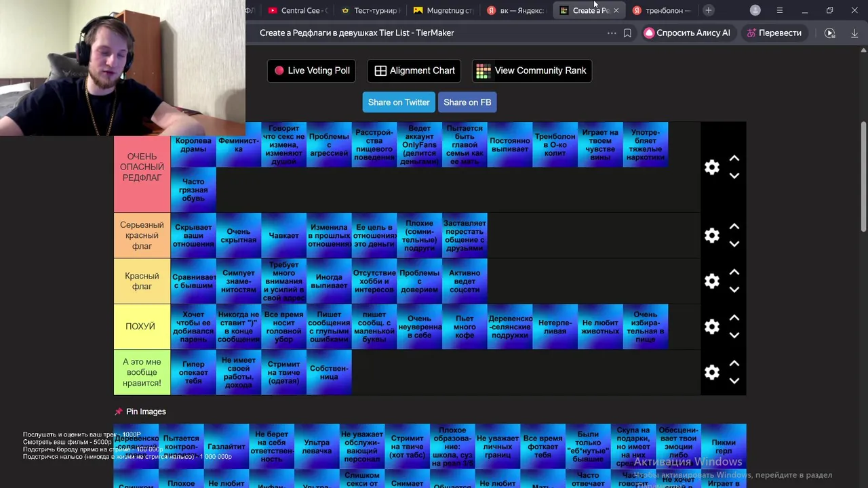The height and width of the screenshot is (488, 868).
Task: Select the Активно ведет соцсети tile
Action: coord(465,281)
